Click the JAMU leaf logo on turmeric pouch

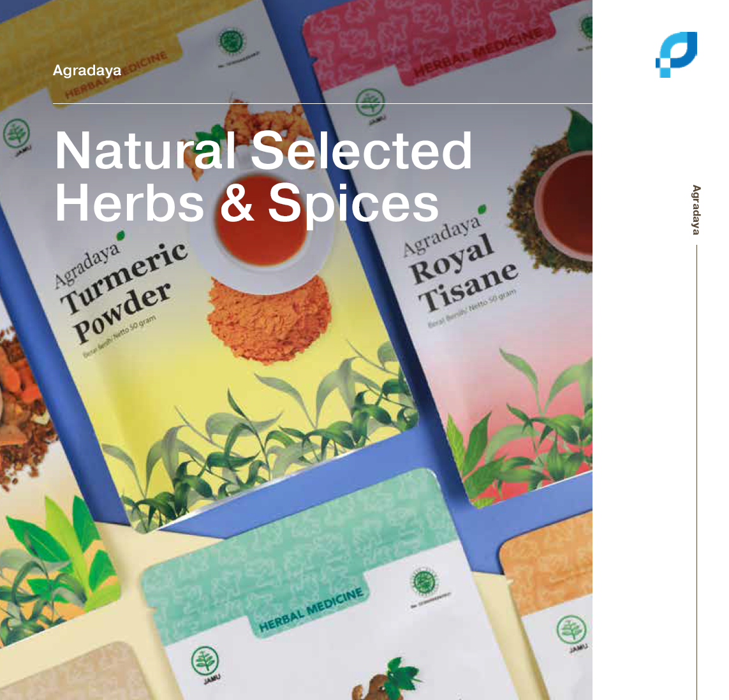(x=17, y=136)
